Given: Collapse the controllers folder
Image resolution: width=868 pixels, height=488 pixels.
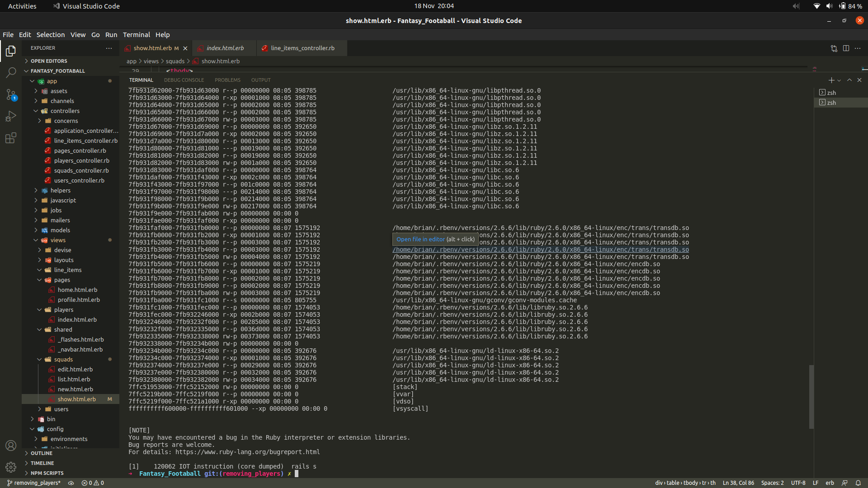Looking at the screenshot, I should pyautogui.click(x=65, y=111).
